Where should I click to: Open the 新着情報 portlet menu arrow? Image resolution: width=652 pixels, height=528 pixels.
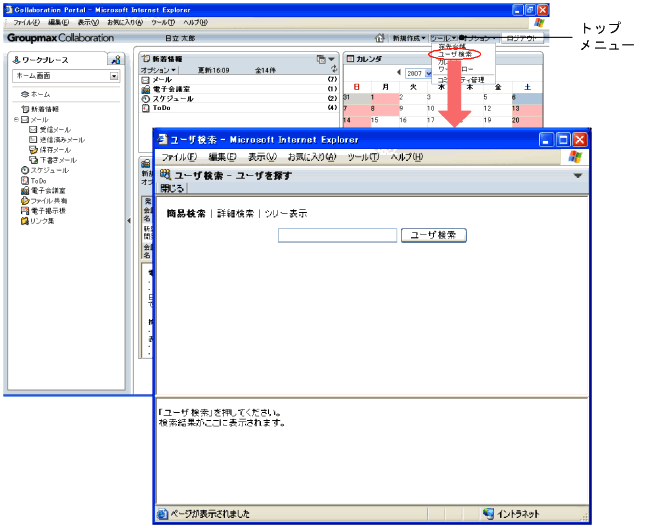click(x=331, y=59)
